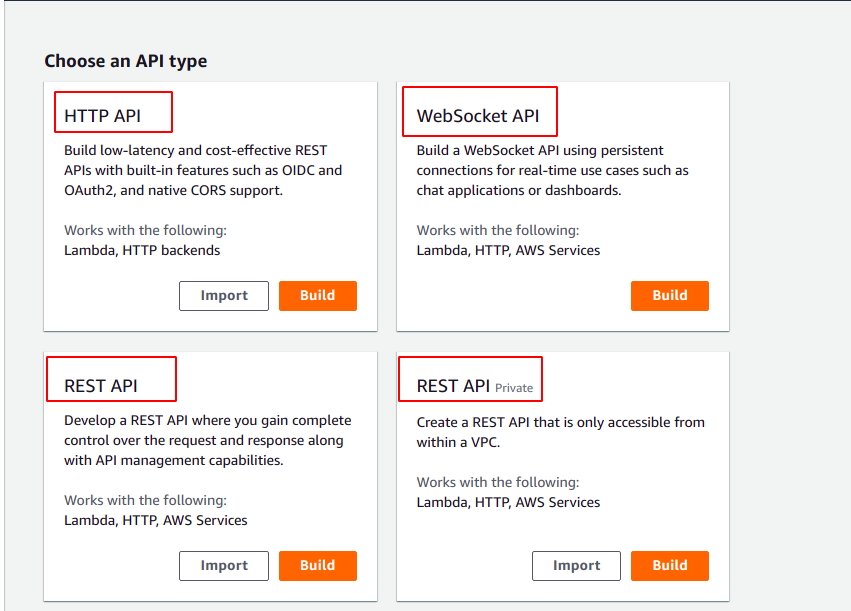Click Import in the REST API Private card
851x611 pixels.
pyautogui.click(x=576, y=565)
